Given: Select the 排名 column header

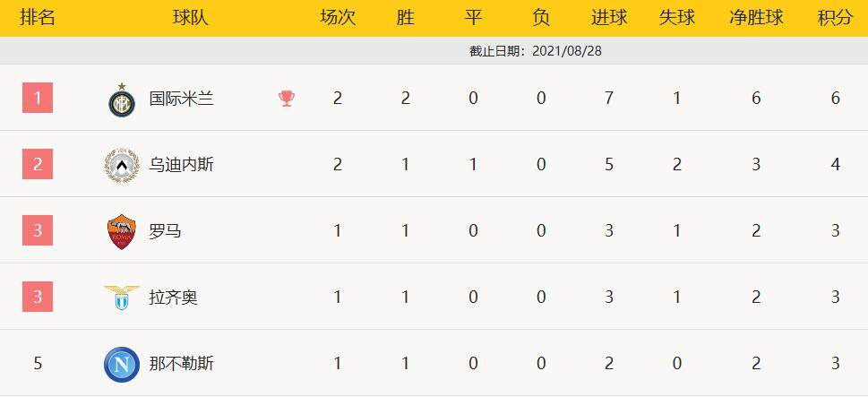Looking at the screenshot, I should (x=38, y=18).
